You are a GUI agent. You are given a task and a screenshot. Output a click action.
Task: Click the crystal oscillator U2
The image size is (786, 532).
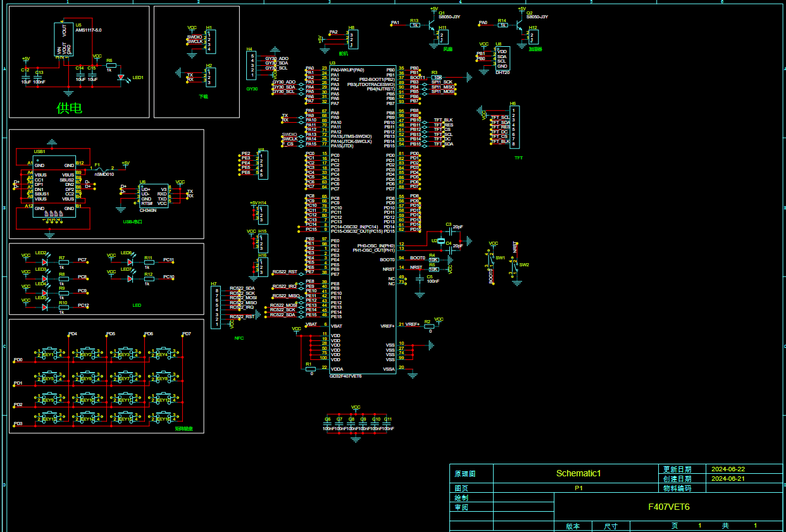coord(442,240)
